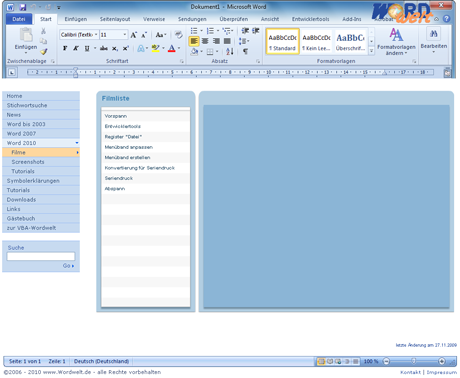Click the Suche text input field
This screenshot has height=378, width=460.
pyautogui.click(x=41, y=256)
